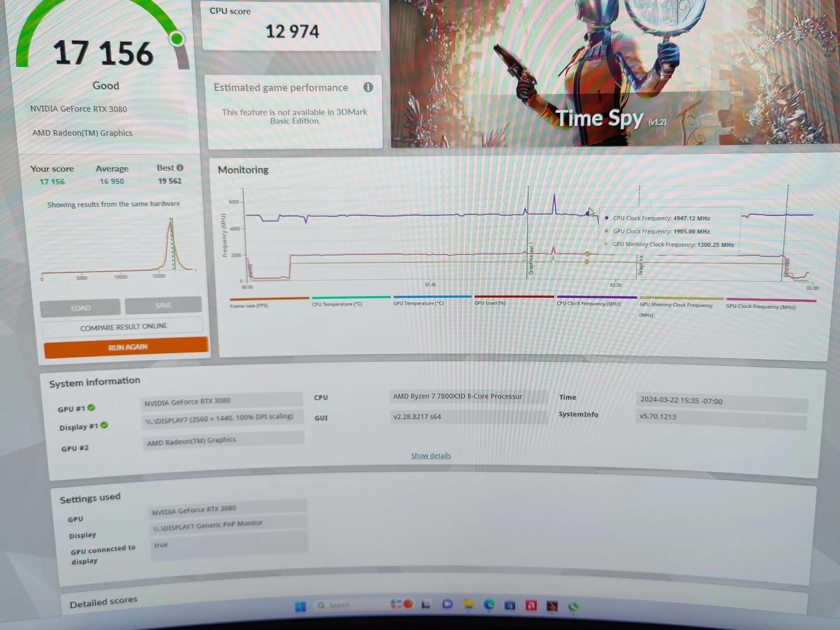The height and width of the screenshot is (630, 840).
Task: Click the search highlight icon in taskbar
Action: 402,604
